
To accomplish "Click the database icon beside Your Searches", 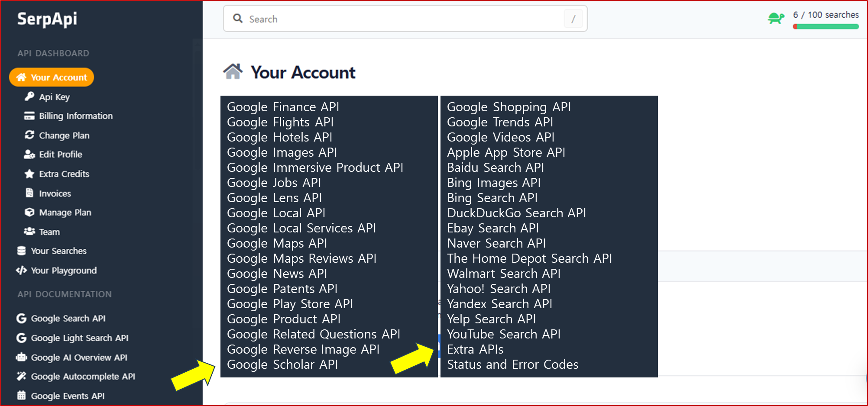I will (21, 251).
